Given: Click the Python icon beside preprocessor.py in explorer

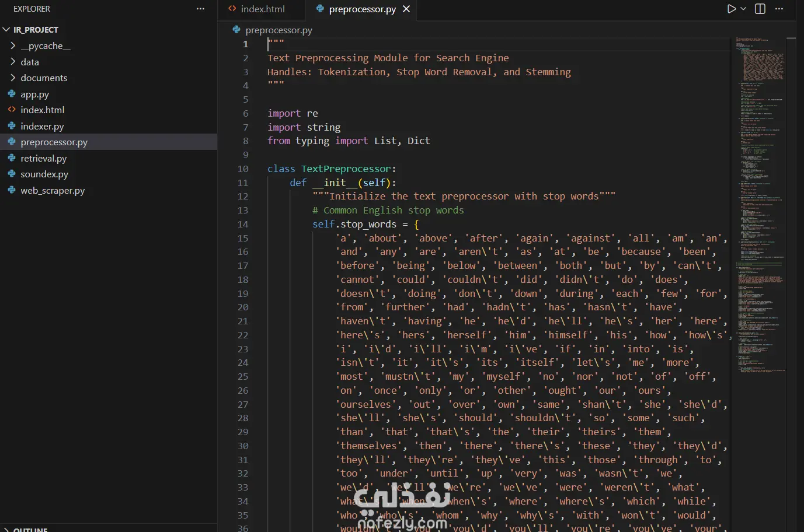Looking at the screenshot, I should pyautogui.click(x=12, y=142).
